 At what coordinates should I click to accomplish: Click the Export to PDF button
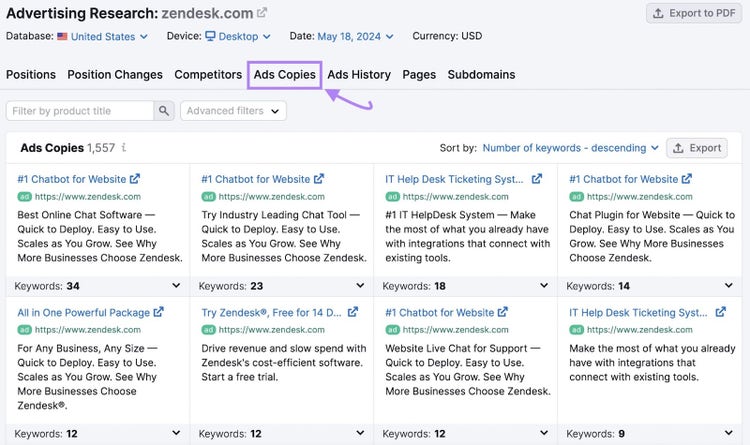coord(694,13)
